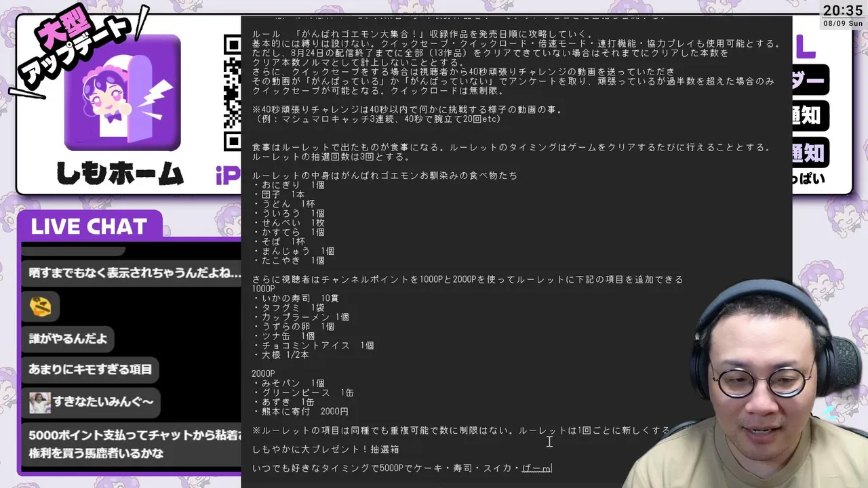Click the LIVE CHAT header
This screenshot has height=488, width=868.
(x=89, y=226)
